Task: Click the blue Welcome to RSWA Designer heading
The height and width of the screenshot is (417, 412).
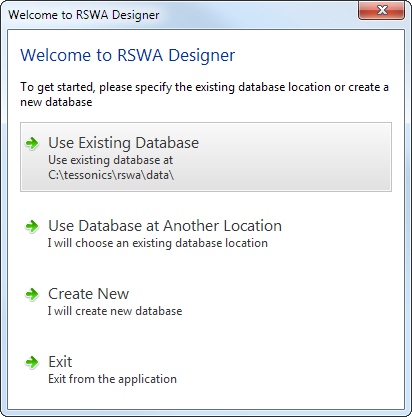Action: click(128, 55)
